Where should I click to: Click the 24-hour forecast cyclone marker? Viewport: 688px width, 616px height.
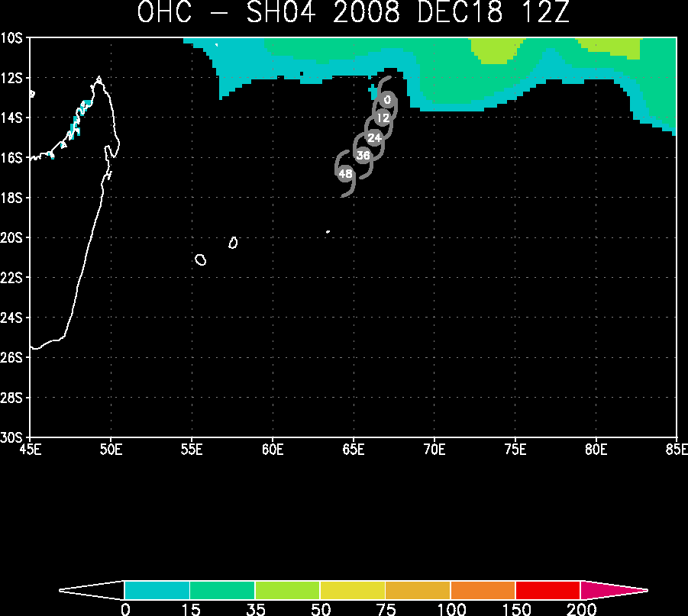point(374,137)
